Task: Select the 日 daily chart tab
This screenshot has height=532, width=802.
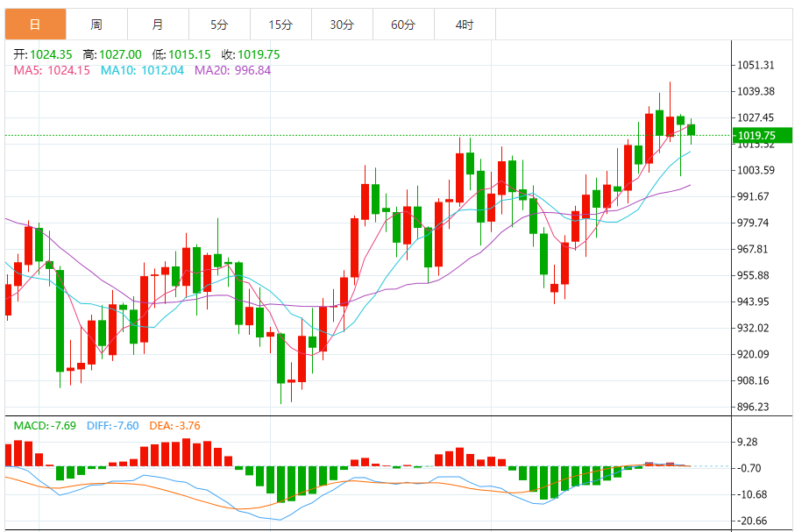Action: pos(35,24)
